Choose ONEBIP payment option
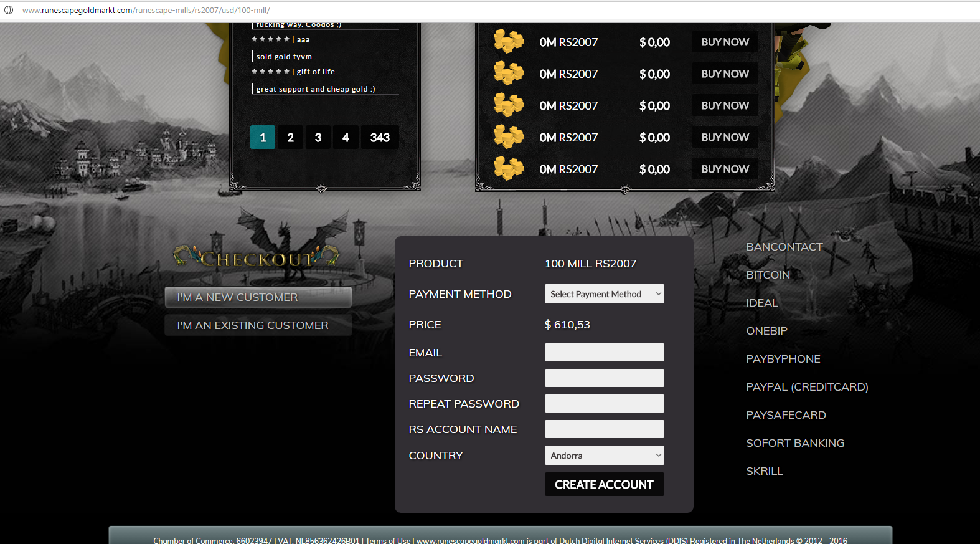This screenshot has height=544, width=980. 767,331
